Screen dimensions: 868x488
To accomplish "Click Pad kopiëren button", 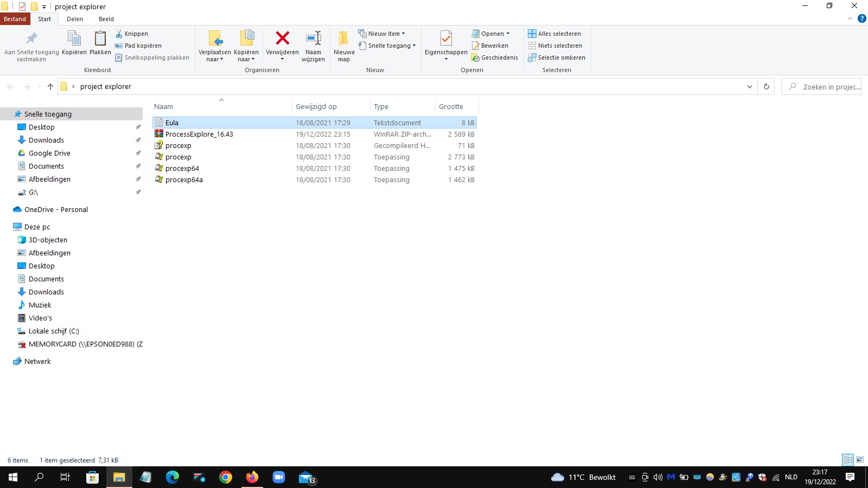I will point(138,46).
